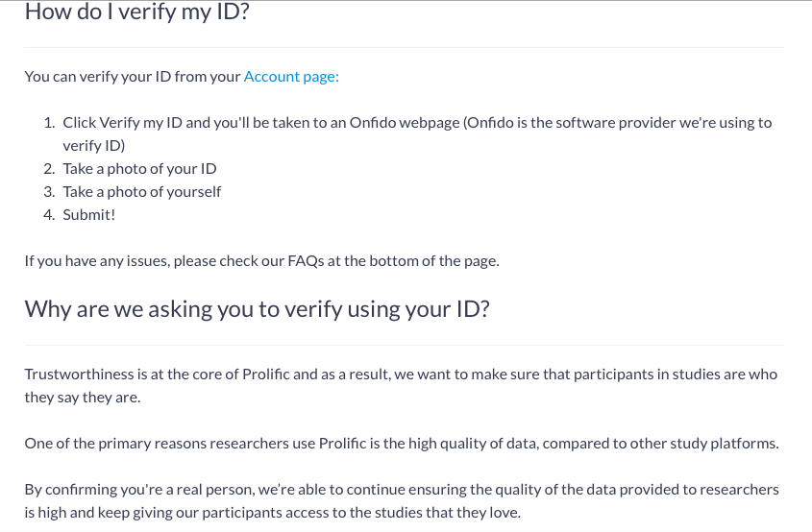Click the divider line under the first heading
The width and height of the screenshot is (812, 532).
click(405, 48)
